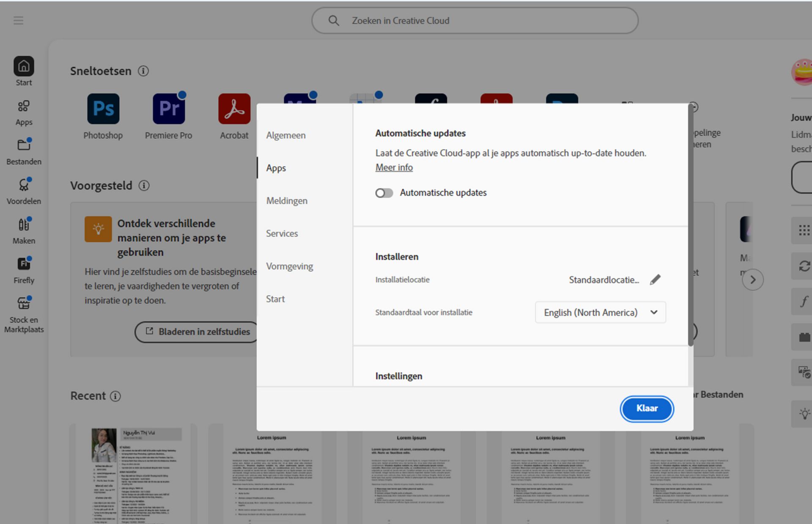This screenshot has width=812, height=524.
Task: Toggle Automatische updates switch
Action: tap(384, 193)
